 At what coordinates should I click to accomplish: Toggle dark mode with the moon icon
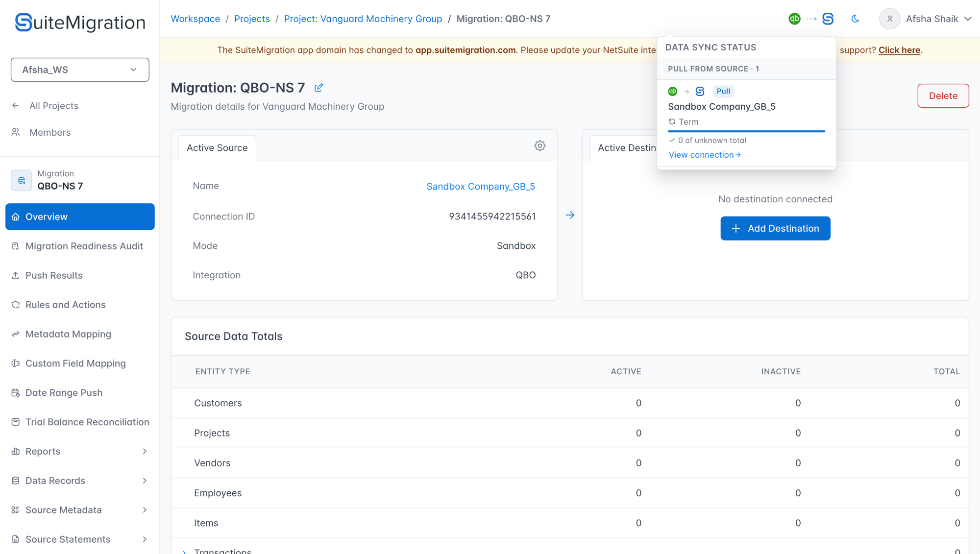pos(855,19)
